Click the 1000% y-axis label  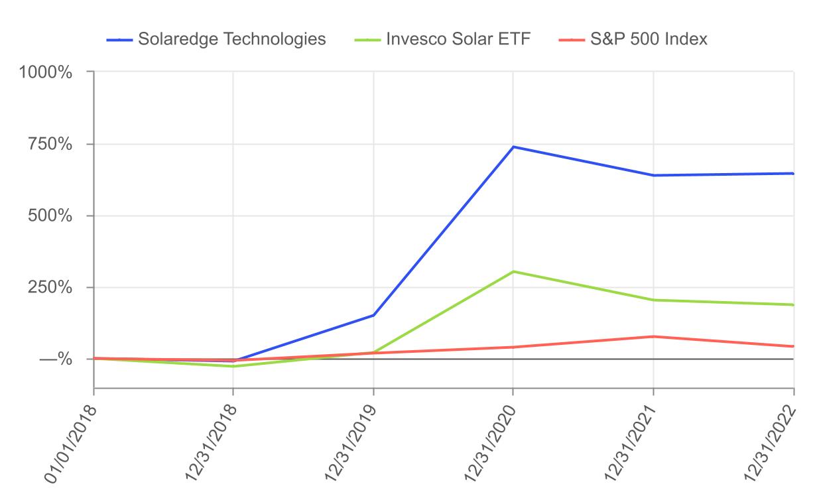46,72
